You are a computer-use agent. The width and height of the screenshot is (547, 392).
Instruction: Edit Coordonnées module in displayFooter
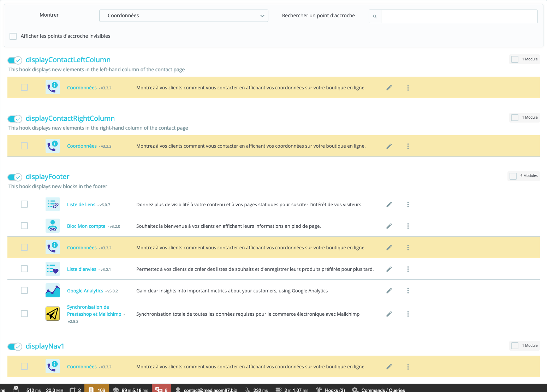[389, 248]
